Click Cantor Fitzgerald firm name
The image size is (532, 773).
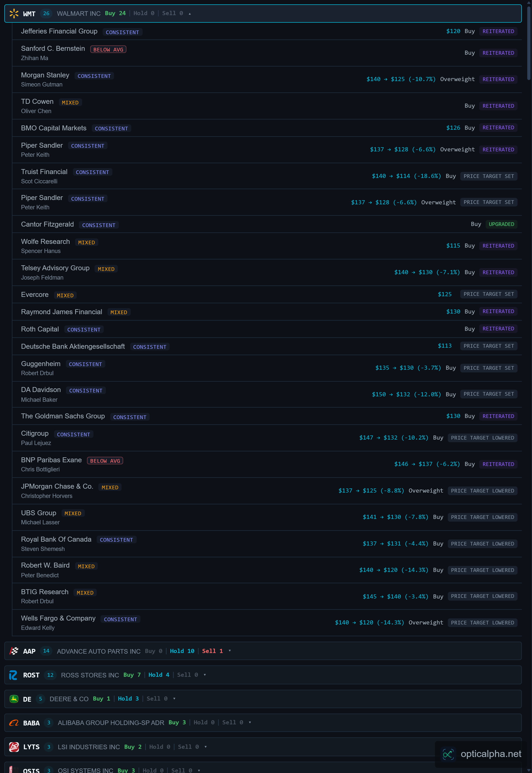pos(47,224)
